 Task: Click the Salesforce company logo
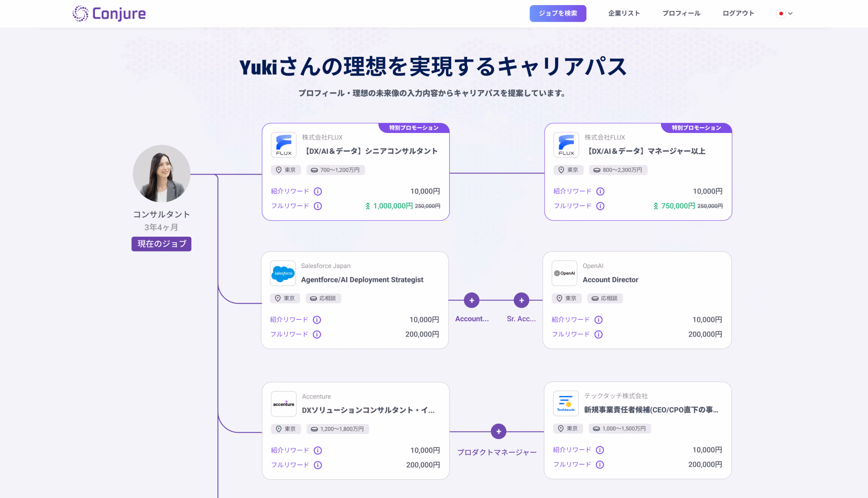[283, 273]
